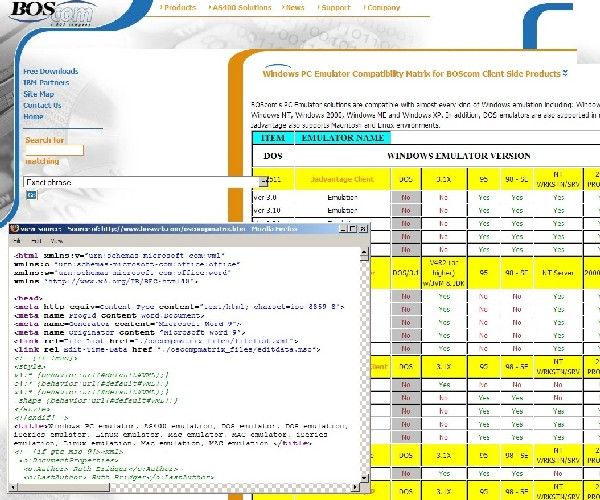Click the EMULATOR NAME column header
The image size is (600, 500).
[342, 138]
